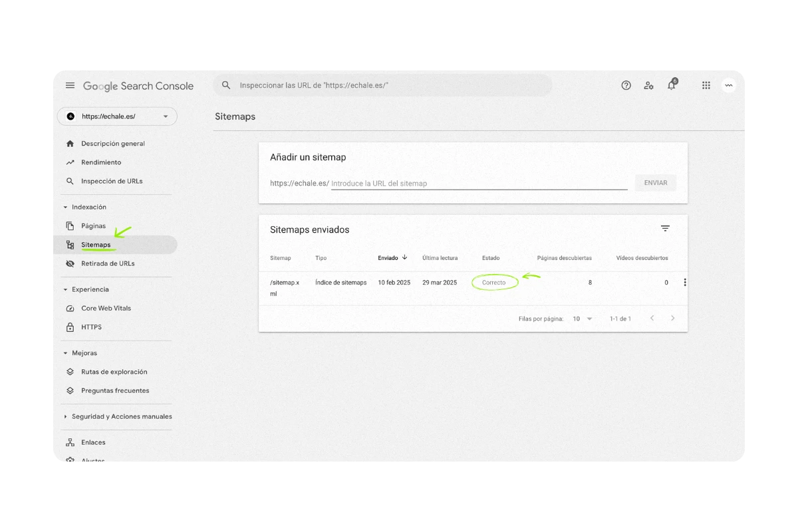Viewport: 798px width, 532px height.
Task: Collapse the Indexación section
Action: (x=65, y=207)
